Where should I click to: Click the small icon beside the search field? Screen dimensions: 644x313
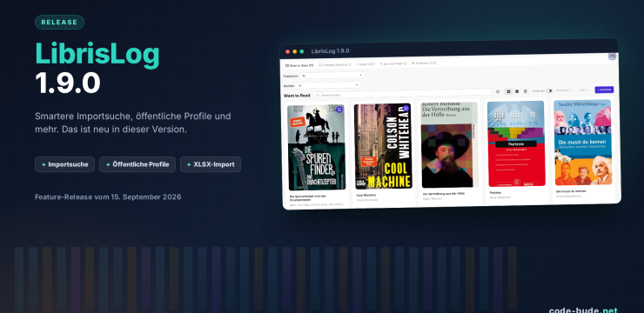point(498,92)
